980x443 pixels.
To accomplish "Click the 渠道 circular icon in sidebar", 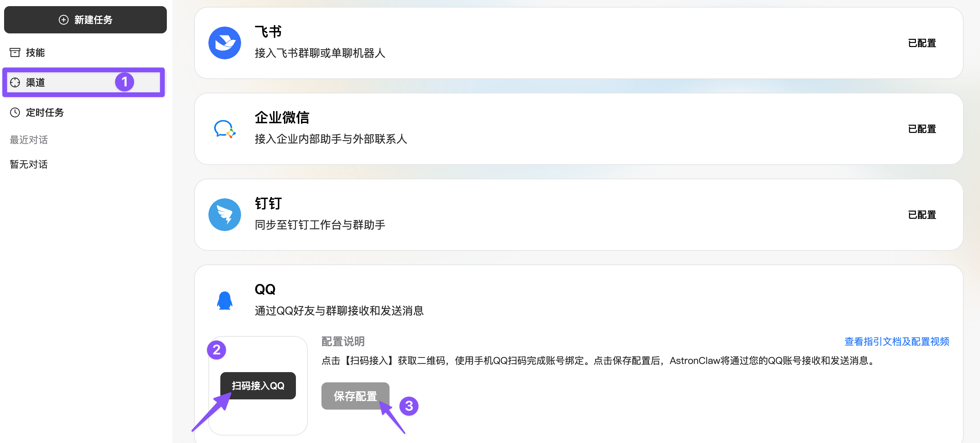I will tap(15, 82).
